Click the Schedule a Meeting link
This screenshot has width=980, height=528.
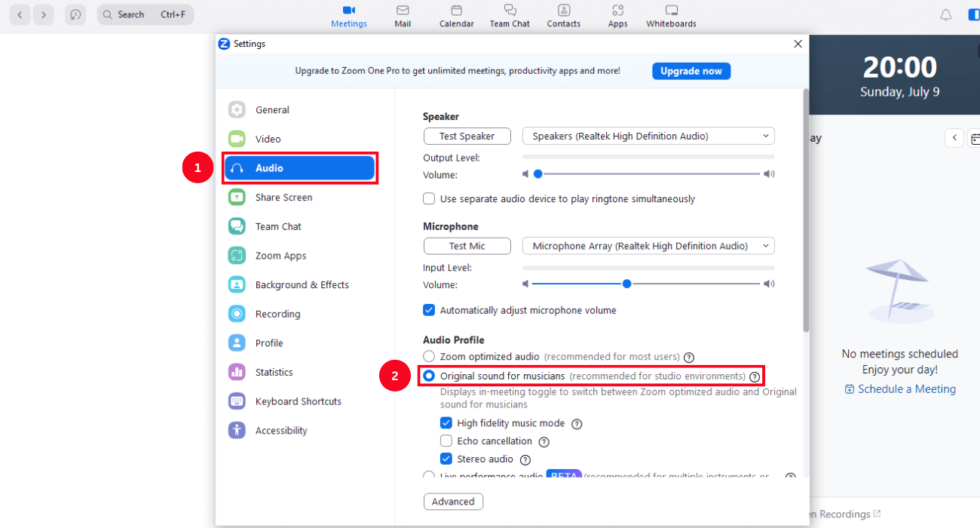tap(900, 389)
